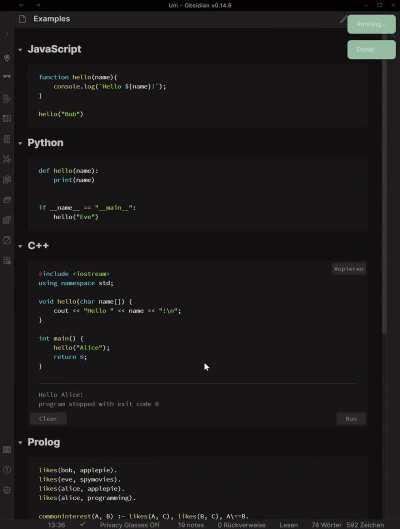
Task: Click the Python heading
Action: tap(45, 143)
